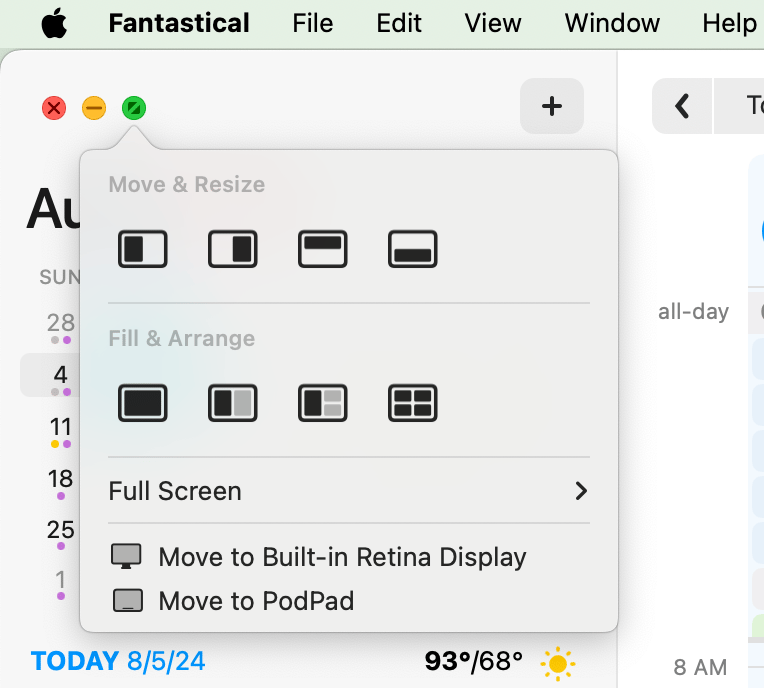Viewport: 764px width, 688px height.
Task: Select next-month date 1 in mini calendar
Action: click(x=60, y=580)
